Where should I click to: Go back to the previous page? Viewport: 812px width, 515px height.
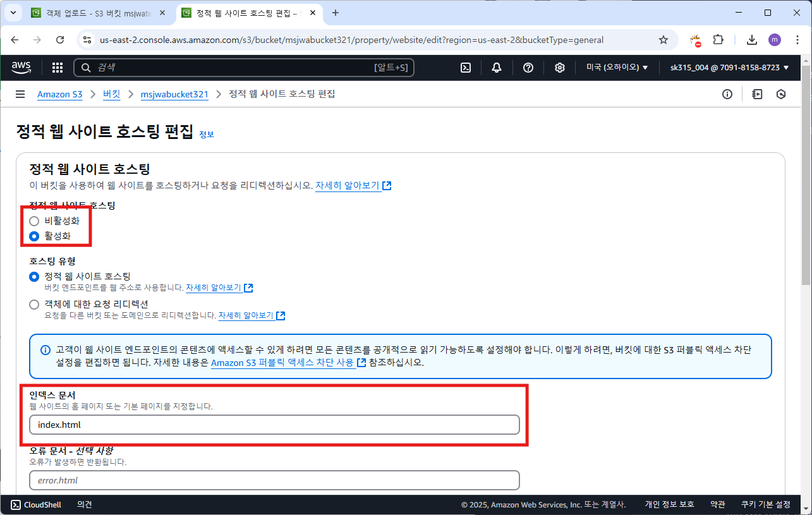16,40
